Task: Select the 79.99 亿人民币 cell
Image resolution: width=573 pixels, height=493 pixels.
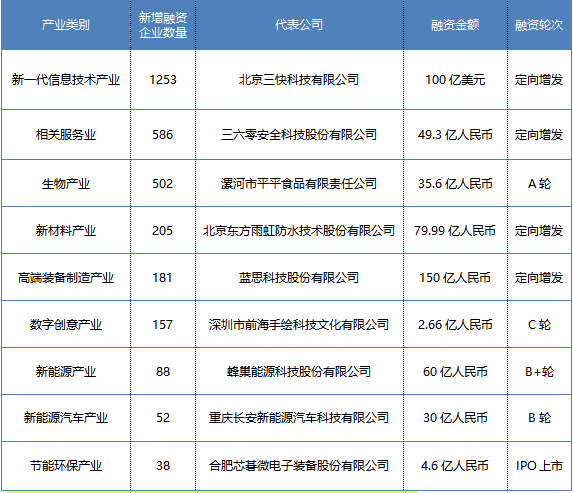Action: coord(455,231)
